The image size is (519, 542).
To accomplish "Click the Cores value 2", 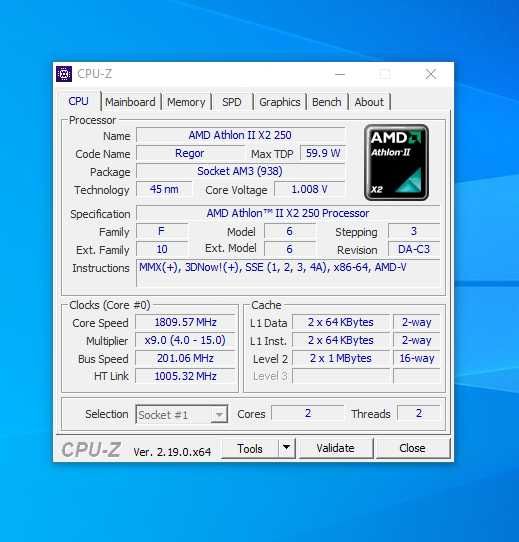I will tap(308, 413).
